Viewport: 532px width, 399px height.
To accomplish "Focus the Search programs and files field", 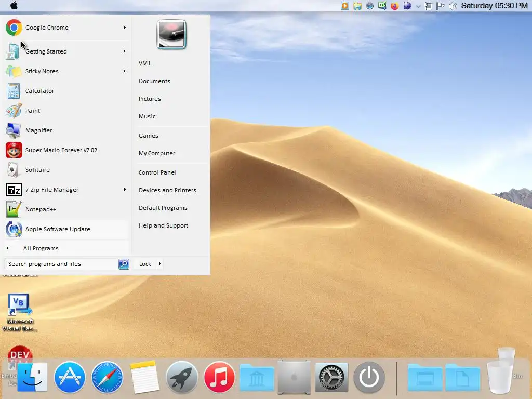I will click(x=62, y=264).
